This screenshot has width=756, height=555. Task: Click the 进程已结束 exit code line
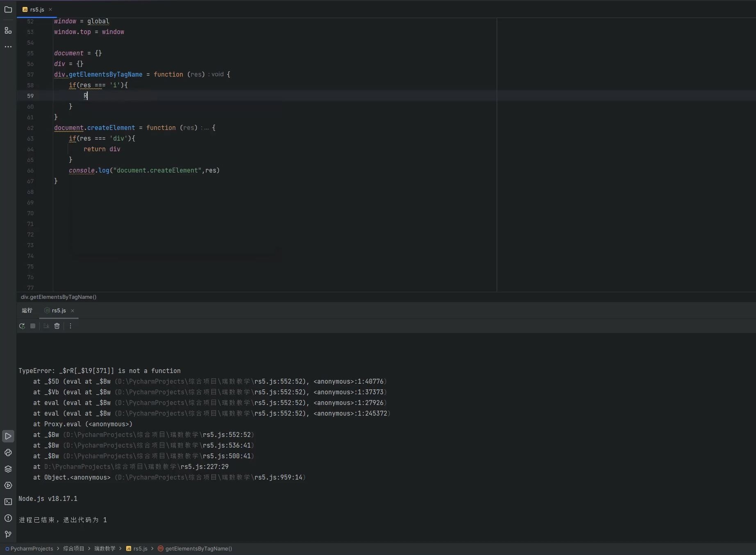63,520
